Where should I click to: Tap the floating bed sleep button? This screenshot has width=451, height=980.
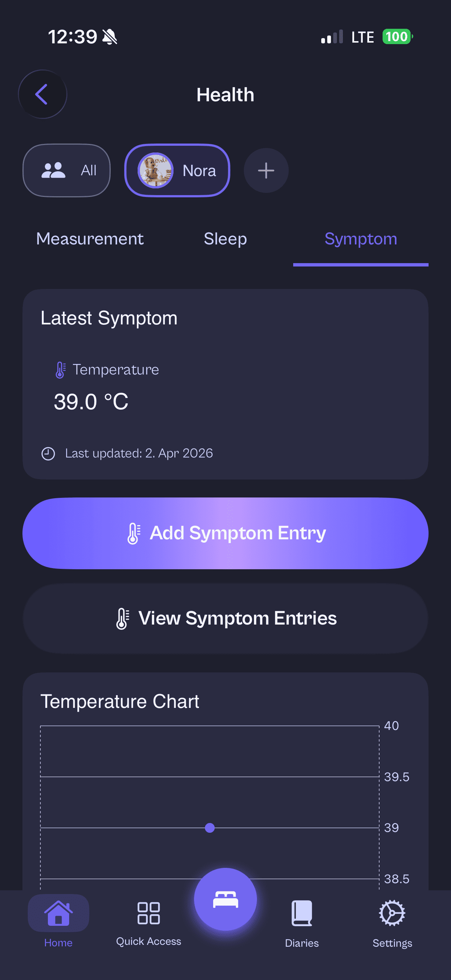click(x=225, y=899)
